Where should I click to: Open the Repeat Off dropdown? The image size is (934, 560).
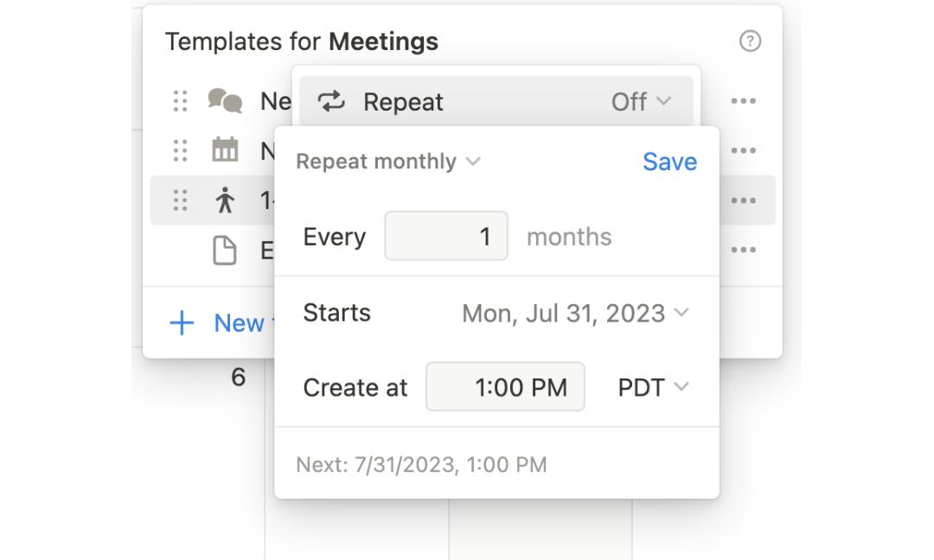point(641,102)
